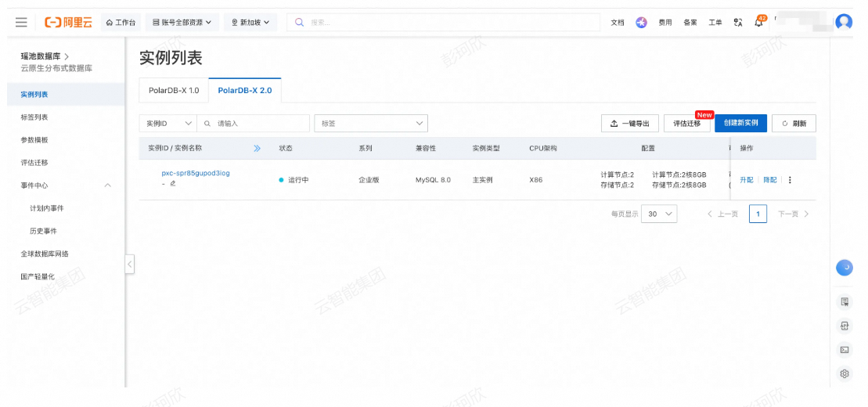Edit instance name with pencil icon
868x407 pixels.
click(x=173, y=183)
